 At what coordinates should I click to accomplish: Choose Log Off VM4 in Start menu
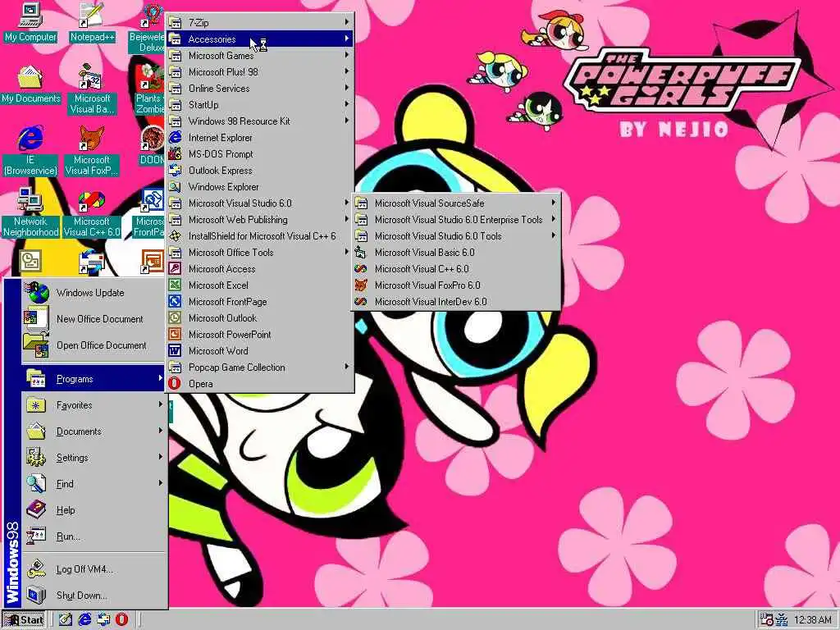94,569
